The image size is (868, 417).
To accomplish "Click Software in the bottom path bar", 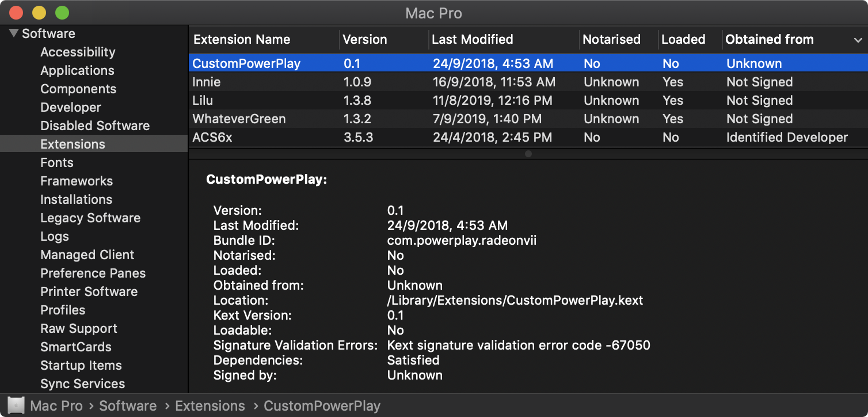I will tap(128, 405).
